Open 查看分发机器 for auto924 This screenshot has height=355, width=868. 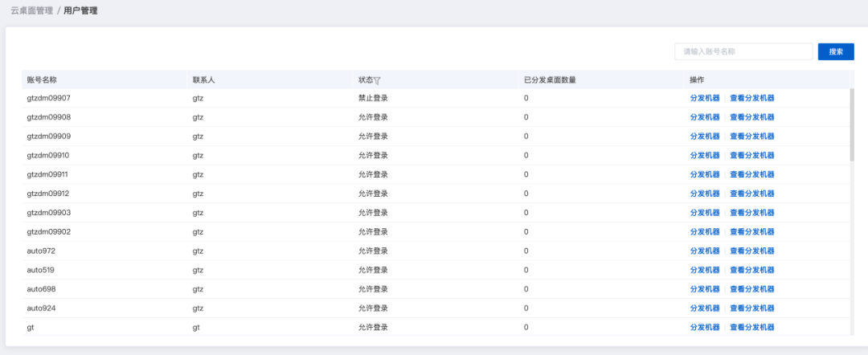(751, 308)
